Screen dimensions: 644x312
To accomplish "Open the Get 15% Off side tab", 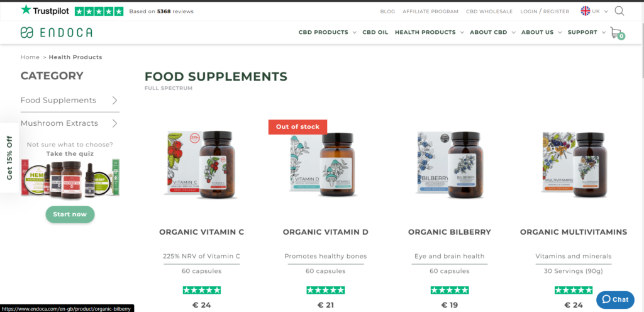I will click(9, 158).
